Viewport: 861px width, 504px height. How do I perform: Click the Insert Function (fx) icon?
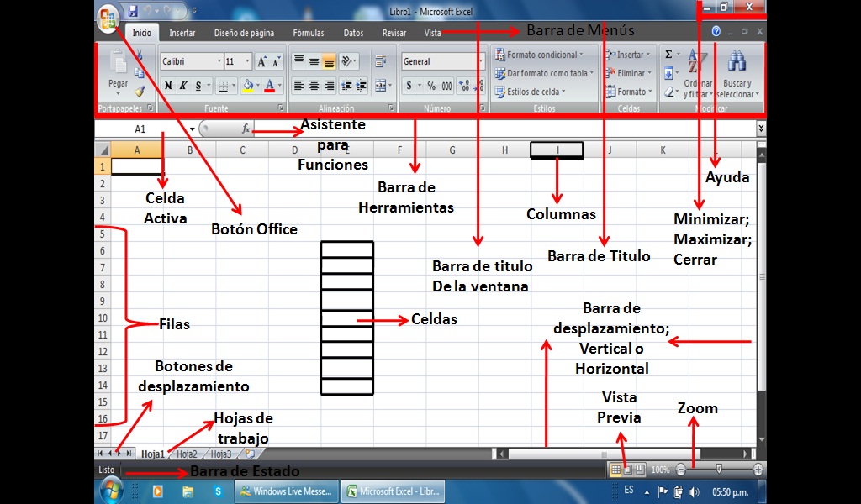(x=245, y=128)
